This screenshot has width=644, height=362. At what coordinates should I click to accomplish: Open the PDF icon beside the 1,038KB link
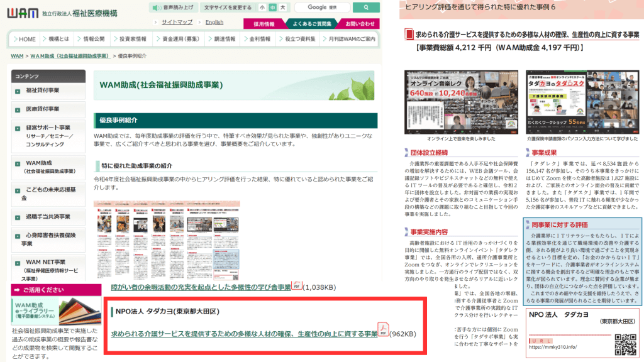tap(296, 286)
